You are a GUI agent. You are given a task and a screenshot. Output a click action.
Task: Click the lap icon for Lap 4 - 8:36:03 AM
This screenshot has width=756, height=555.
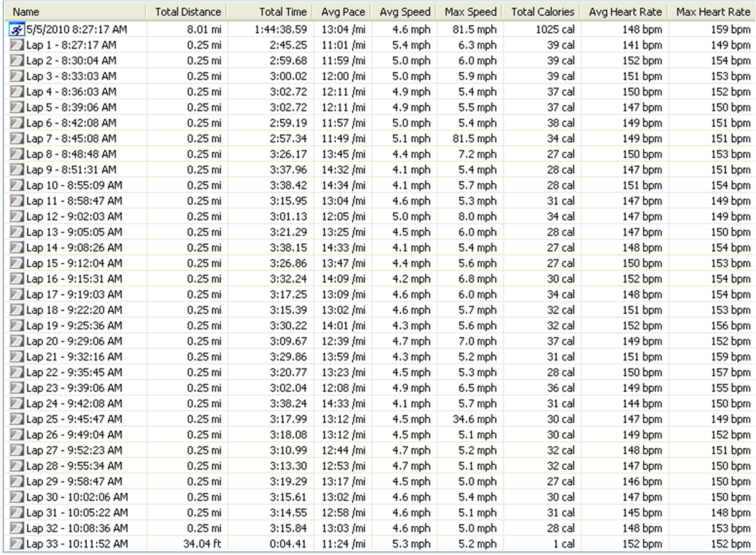(x=17, y=92)
